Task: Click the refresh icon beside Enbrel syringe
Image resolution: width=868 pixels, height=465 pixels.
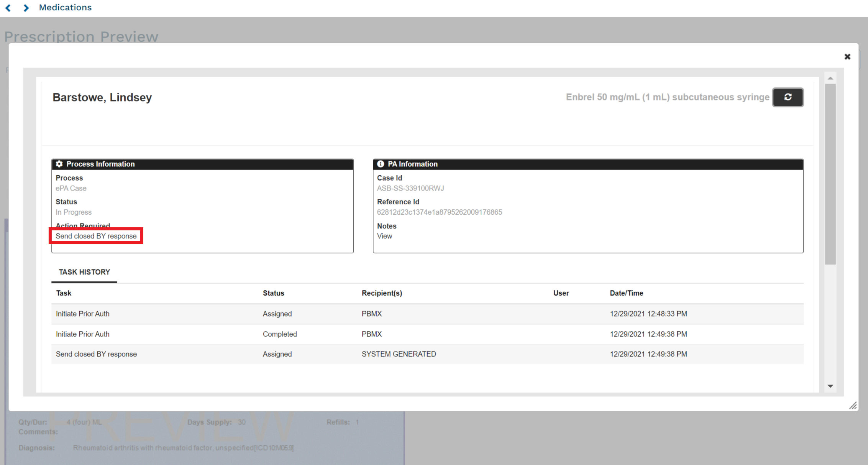Action: coord(788,97)
